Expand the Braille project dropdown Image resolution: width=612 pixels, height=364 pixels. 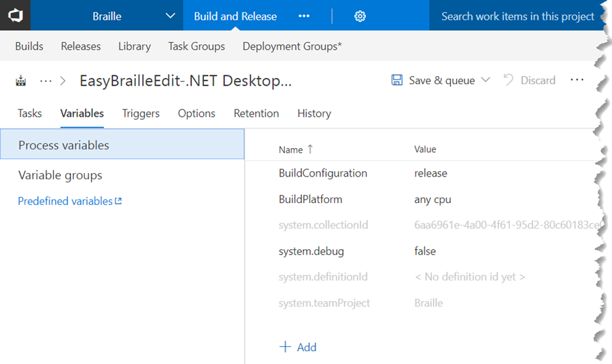[x=169, y=16]
